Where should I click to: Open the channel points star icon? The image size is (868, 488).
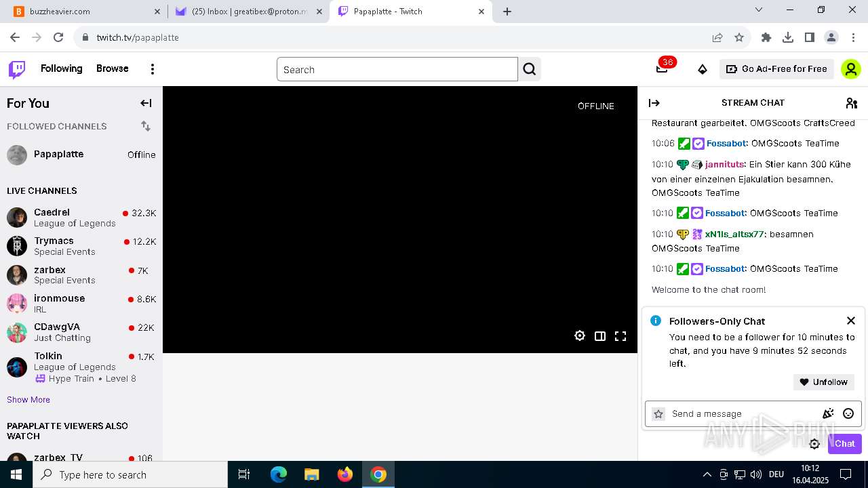(658, 414)
